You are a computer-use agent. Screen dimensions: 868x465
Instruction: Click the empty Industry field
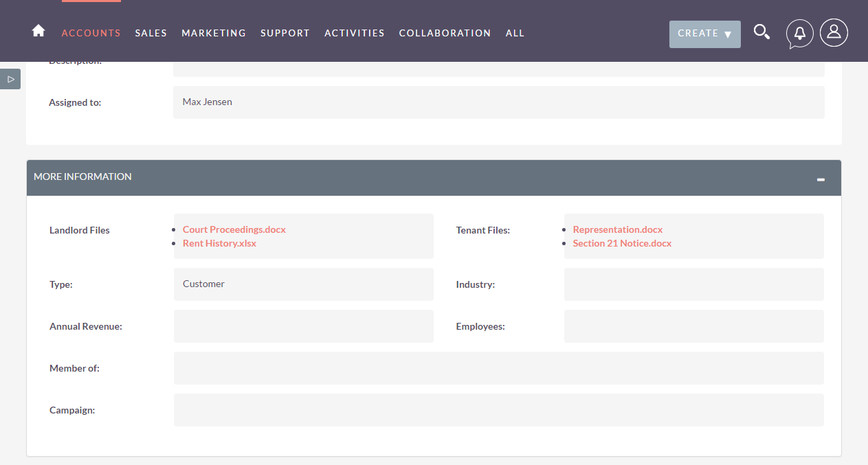[694, 284]
